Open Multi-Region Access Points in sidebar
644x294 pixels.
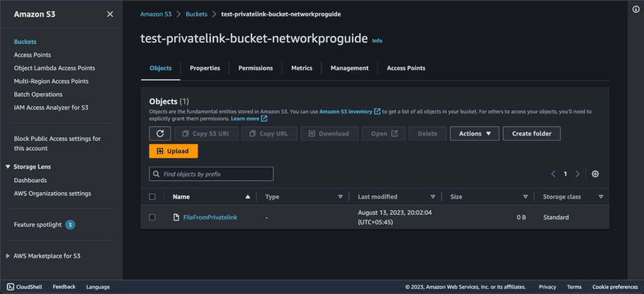coord(52,81)
